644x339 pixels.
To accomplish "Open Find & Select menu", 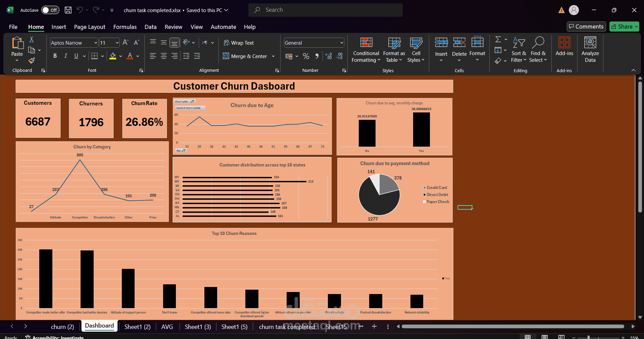I will point(538,50).
